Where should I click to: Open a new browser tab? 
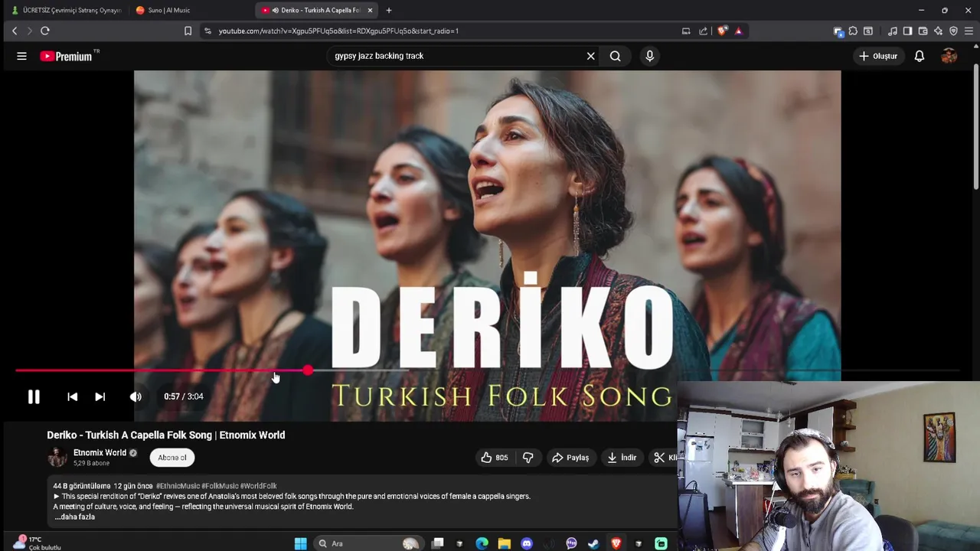coord(389,10)
